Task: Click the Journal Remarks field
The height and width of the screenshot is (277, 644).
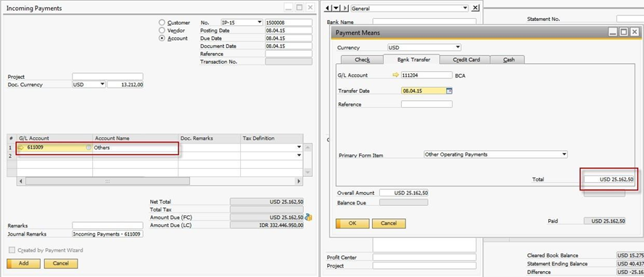Action: [x=107, y=233]
